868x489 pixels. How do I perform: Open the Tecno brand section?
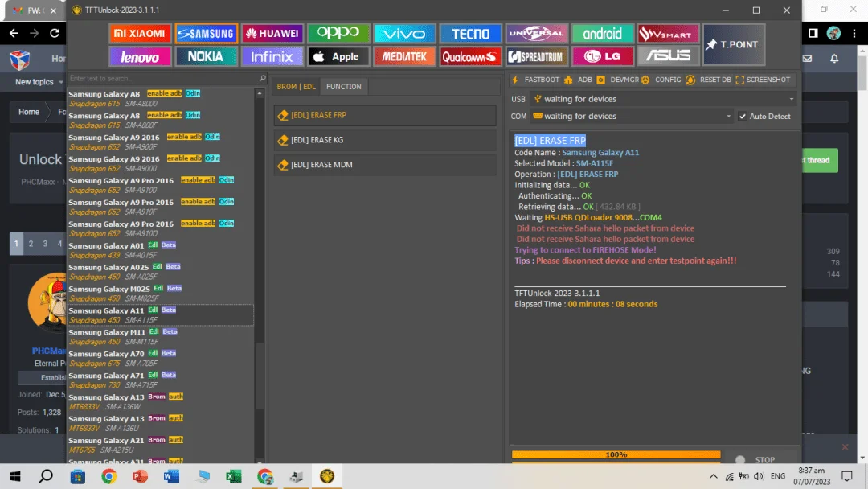pos(470,33)
